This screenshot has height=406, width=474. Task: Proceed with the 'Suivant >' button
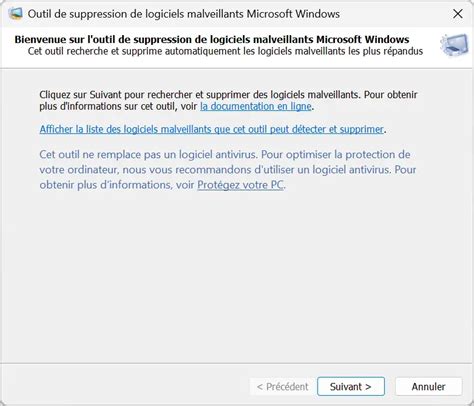click(351, 386)
